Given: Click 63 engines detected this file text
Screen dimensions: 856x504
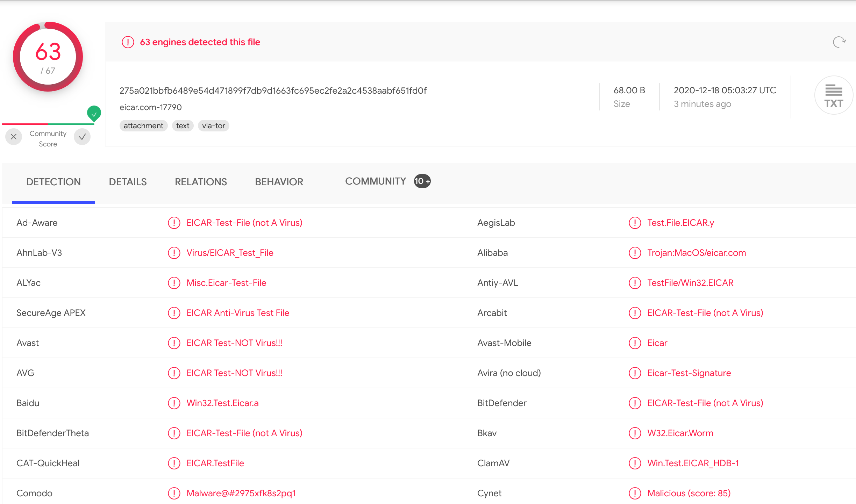Looking at the screenshot, I should pyautogui.click(x=200, y=42).
